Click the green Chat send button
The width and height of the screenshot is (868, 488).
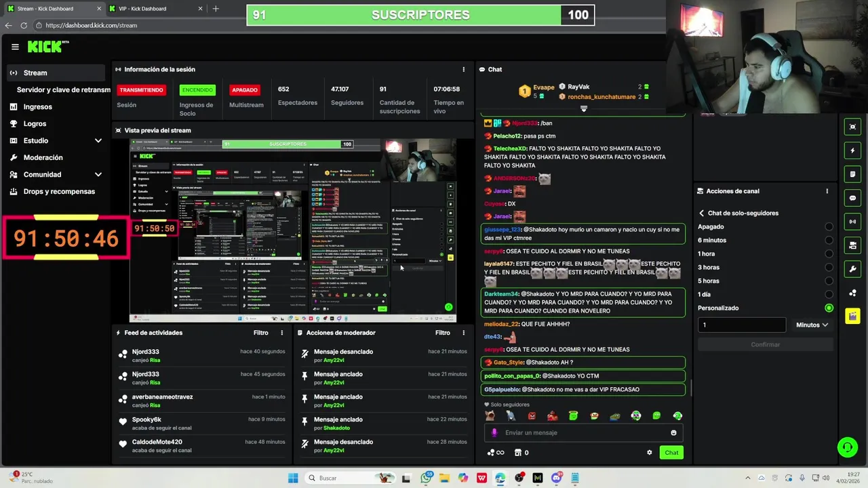671,453
